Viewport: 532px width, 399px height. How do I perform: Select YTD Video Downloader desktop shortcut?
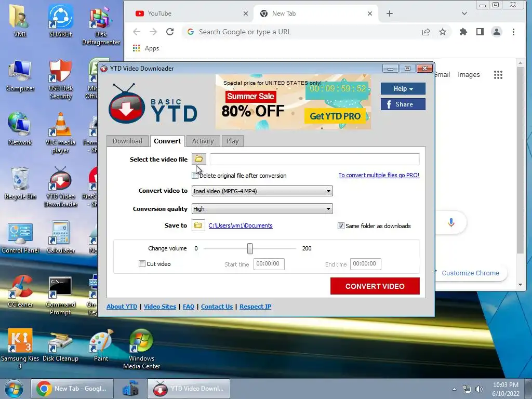pyautogui.click(x=60, y=187)
